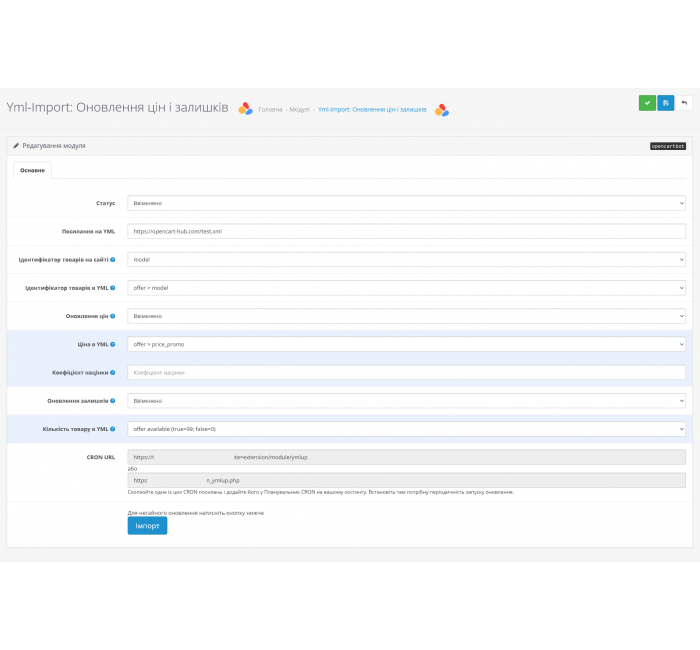Open Кількість товару в YML dropdown
Image resolution: width=700 pixels, height=650 pixels.
click(406, 429)
